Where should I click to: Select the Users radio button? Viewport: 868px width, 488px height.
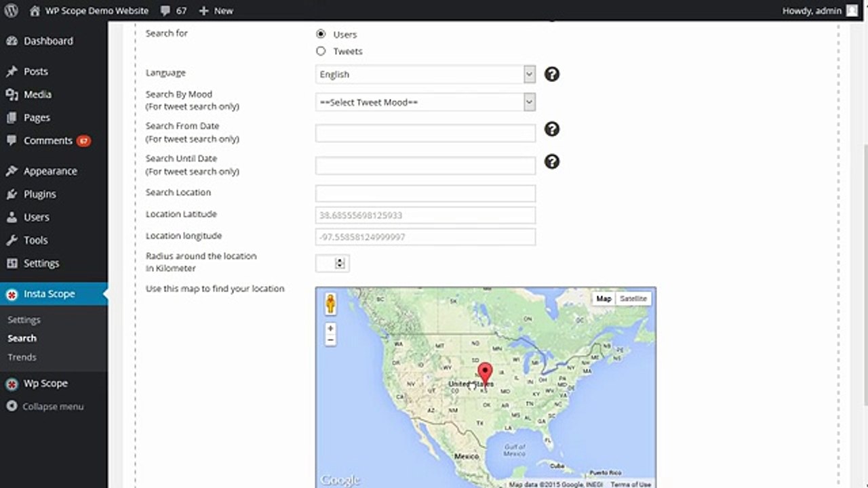321,34
